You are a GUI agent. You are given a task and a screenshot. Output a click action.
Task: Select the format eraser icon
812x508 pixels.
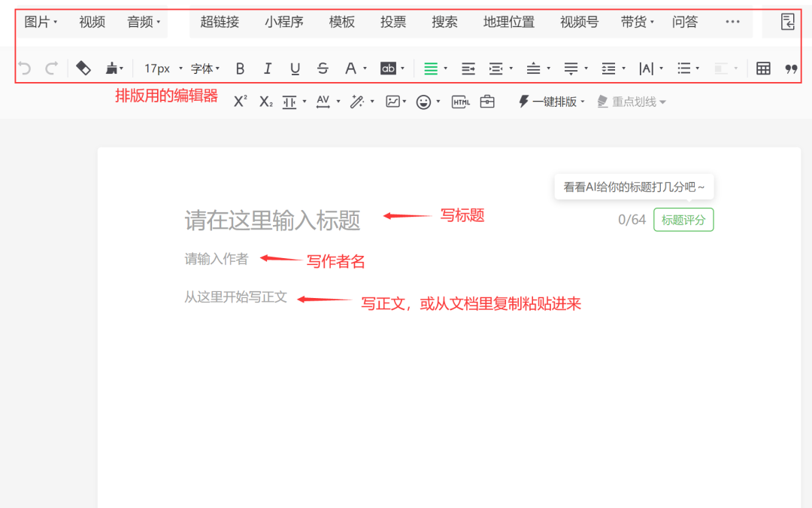pyautogui.click(x=83, y=68)
